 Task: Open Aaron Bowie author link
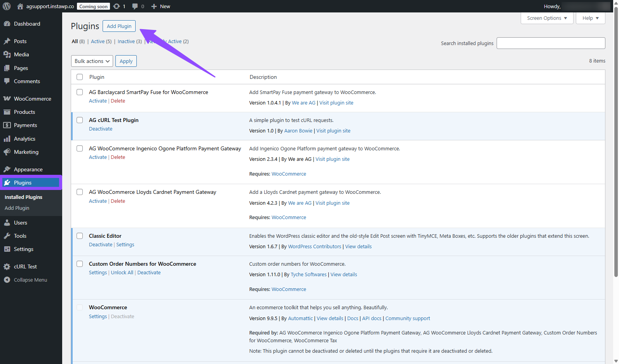pyautogui.click(x=298, y=131)
